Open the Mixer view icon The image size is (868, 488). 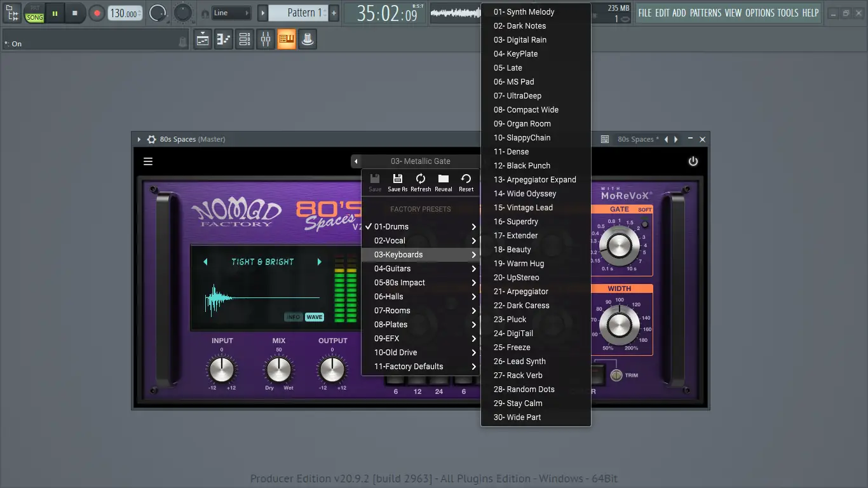[266, 39]
